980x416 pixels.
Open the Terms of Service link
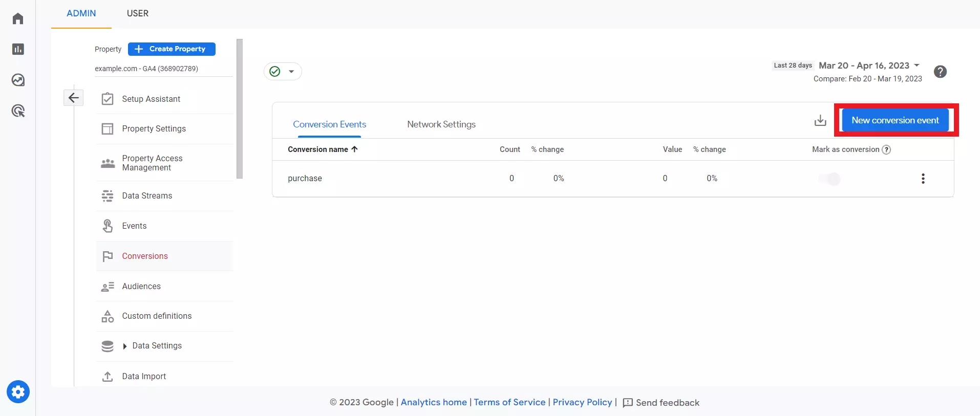click(x=509, y=402)
